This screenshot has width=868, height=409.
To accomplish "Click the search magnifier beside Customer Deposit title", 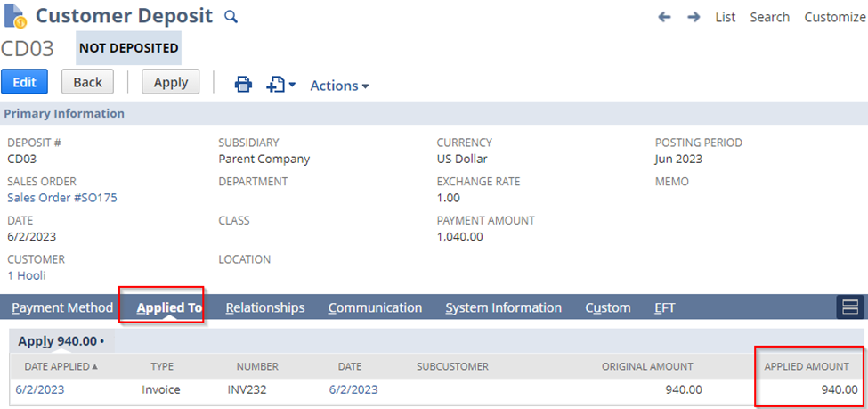I will pyautogui.click(x=231, y=17).
